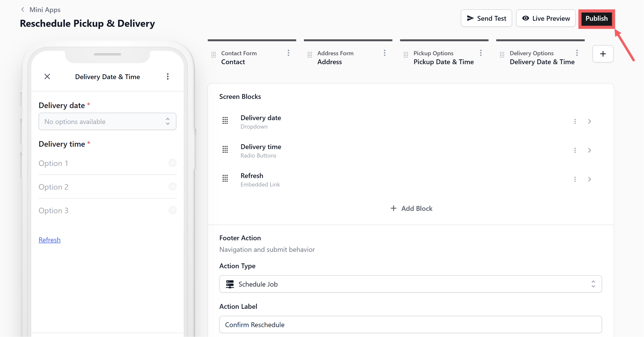644x337 pixels.
Task: Click the Publish button
Action: pyautogui.click(x=596, y=19)
